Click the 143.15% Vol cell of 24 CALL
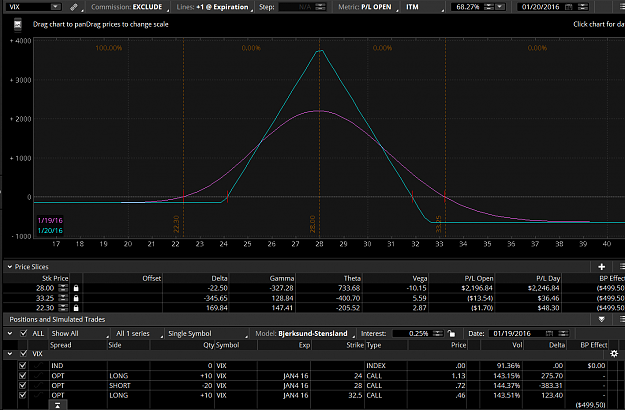The width and height of the screenshot is (625, 410). tap(507, 376)
